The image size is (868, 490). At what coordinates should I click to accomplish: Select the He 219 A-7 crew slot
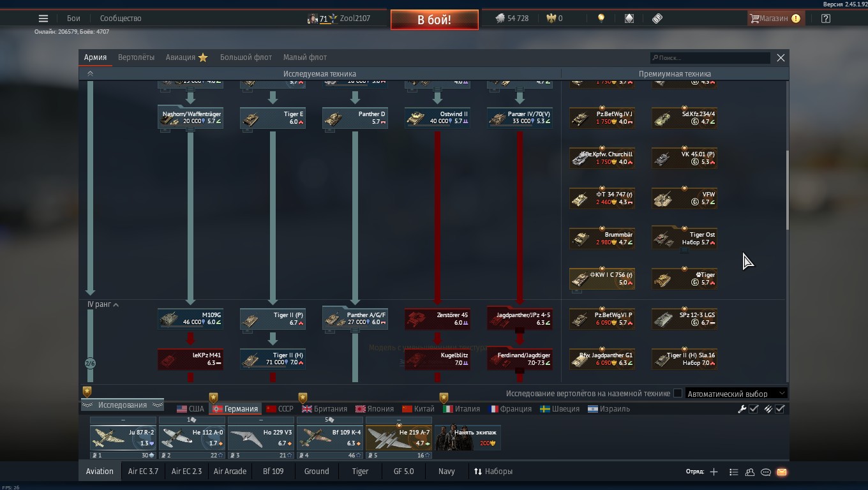(399, 438)
